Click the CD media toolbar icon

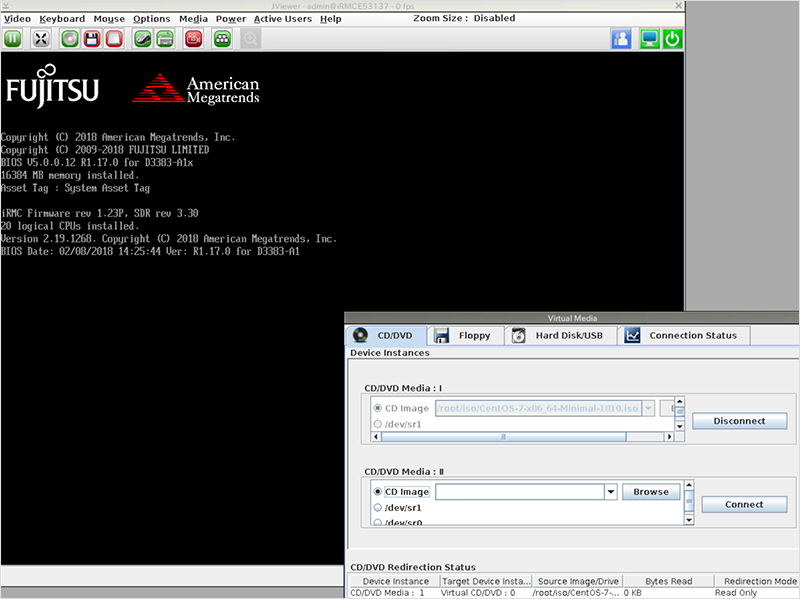click(69, 39)
